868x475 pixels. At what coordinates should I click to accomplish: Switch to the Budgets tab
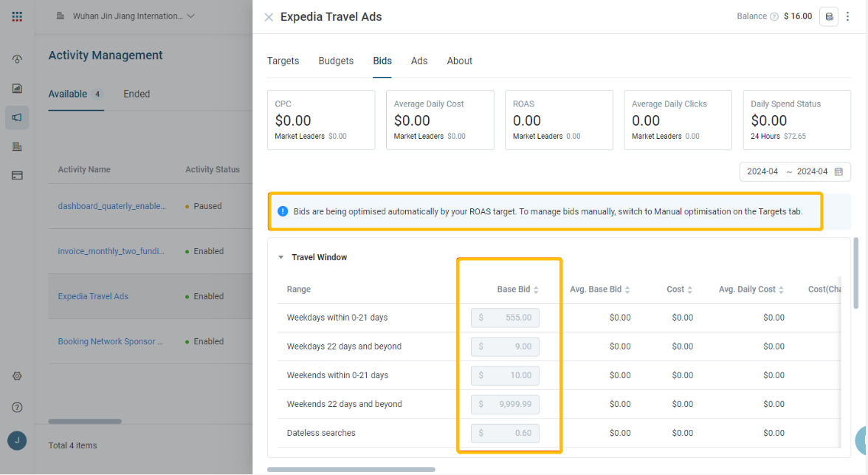point(336,61)
